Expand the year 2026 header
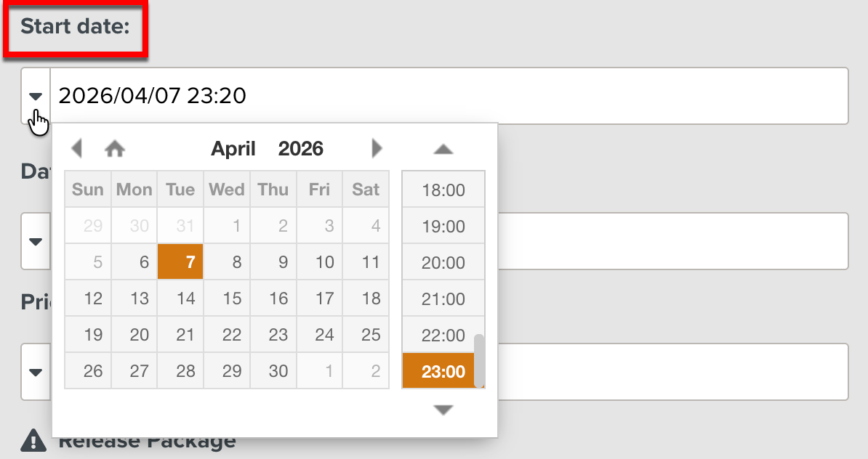The image size is (868, 459). point(300,148)
